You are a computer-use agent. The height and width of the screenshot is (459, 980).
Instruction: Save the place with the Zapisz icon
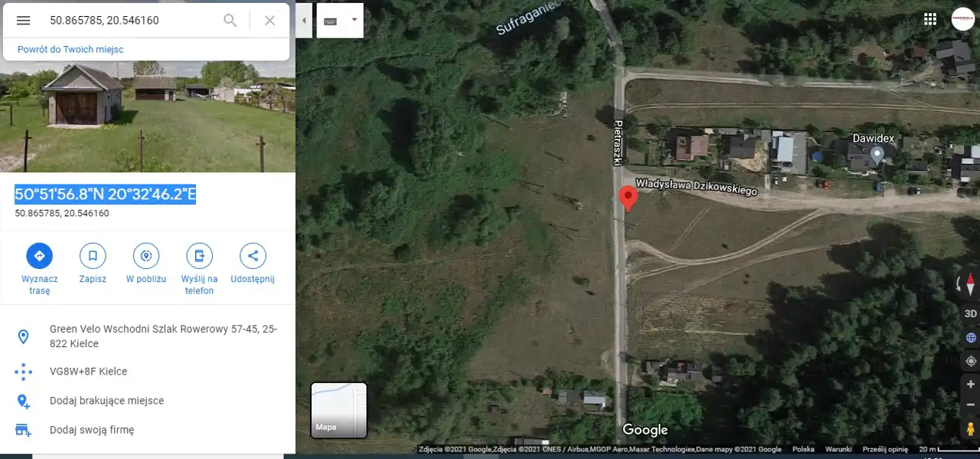(93, 256)
